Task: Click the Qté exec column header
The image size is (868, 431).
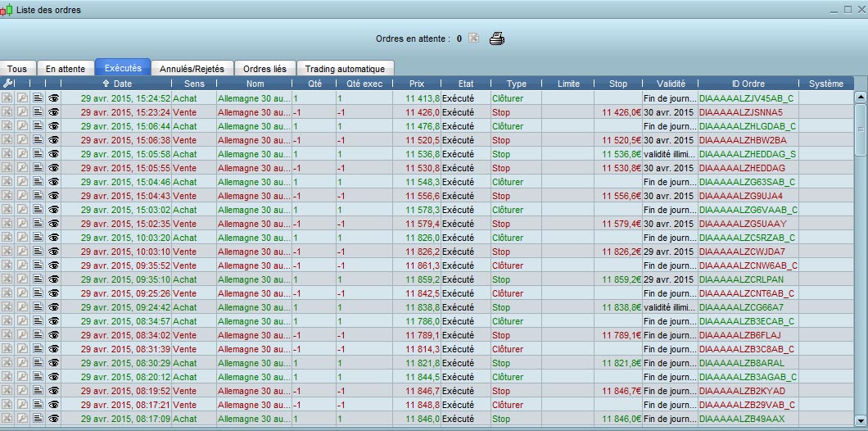Action: 364,84
